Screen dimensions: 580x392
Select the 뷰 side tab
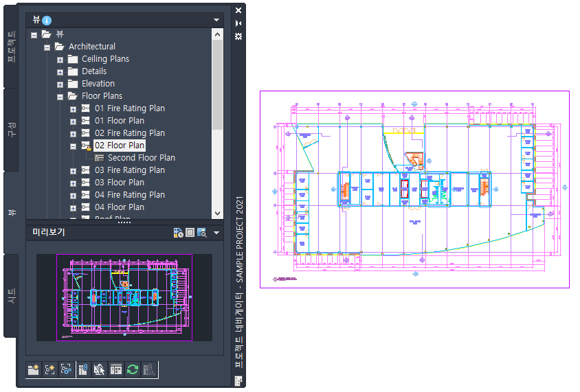pos(12,213)
